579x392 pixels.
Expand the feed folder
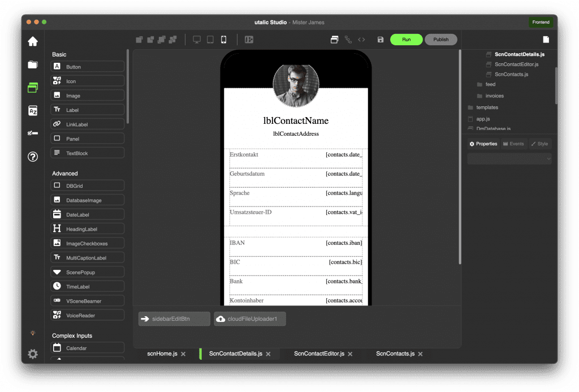(490, 84)
